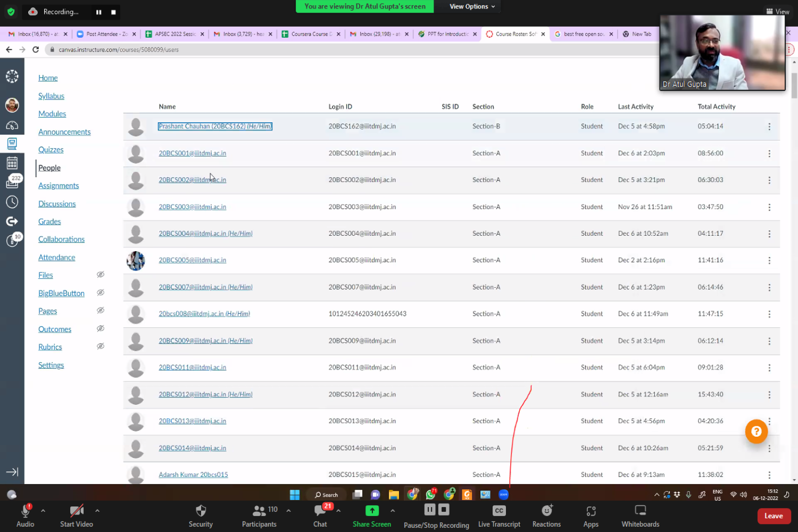This screenshot has width=798, height=532.
Task: Pause the recording in top bar
Action: pyautogui.click(x=98, y=12)
